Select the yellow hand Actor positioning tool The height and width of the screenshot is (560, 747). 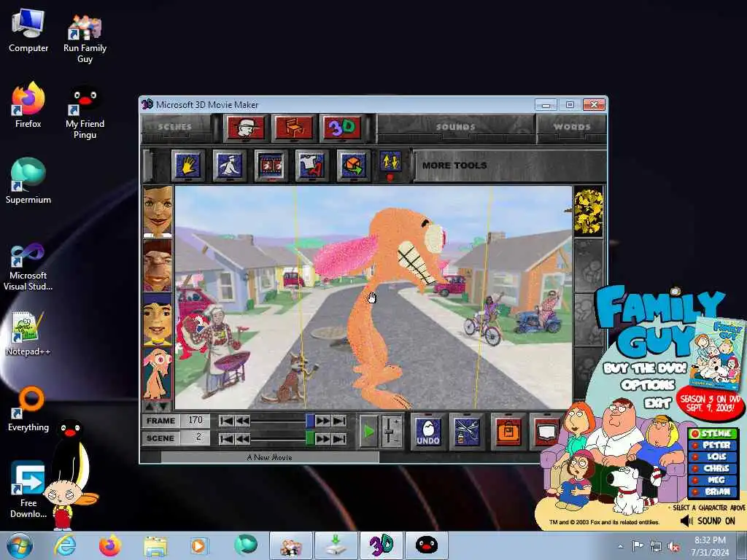click(188, 166)
